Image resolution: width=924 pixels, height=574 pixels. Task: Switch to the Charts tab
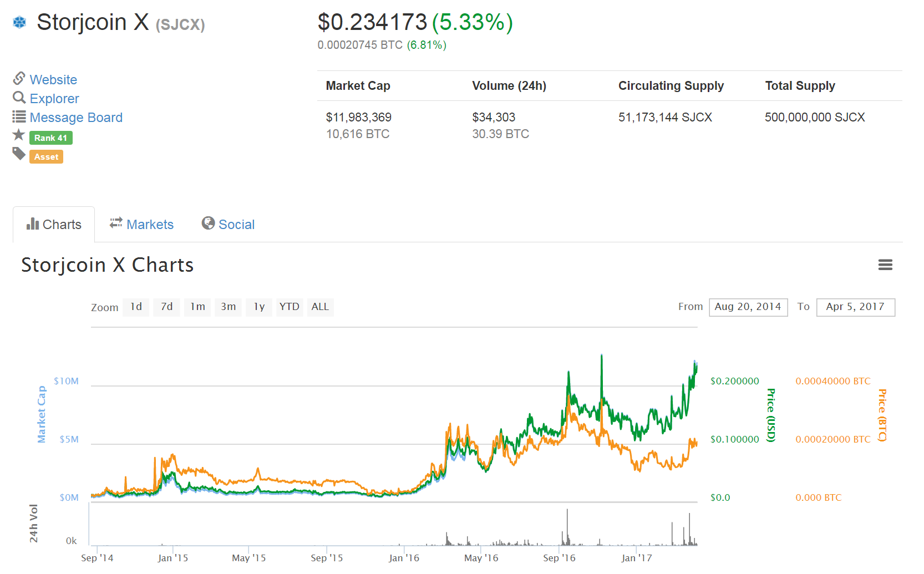coord(54,225)
